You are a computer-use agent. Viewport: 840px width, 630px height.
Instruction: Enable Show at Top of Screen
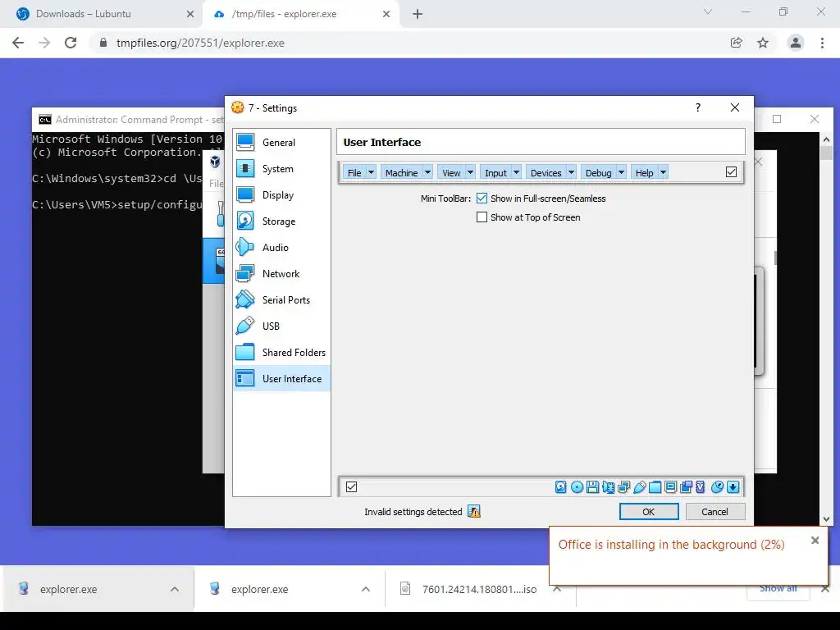point(482,217)
